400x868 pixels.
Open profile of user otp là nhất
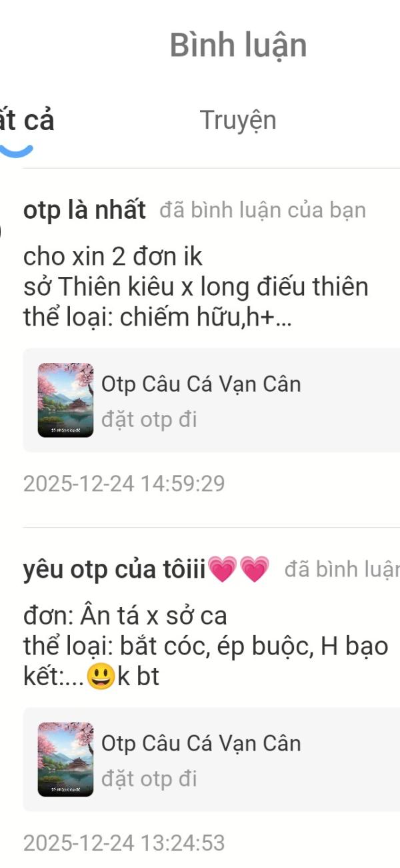pyautogui.click(x=85, y=210)
